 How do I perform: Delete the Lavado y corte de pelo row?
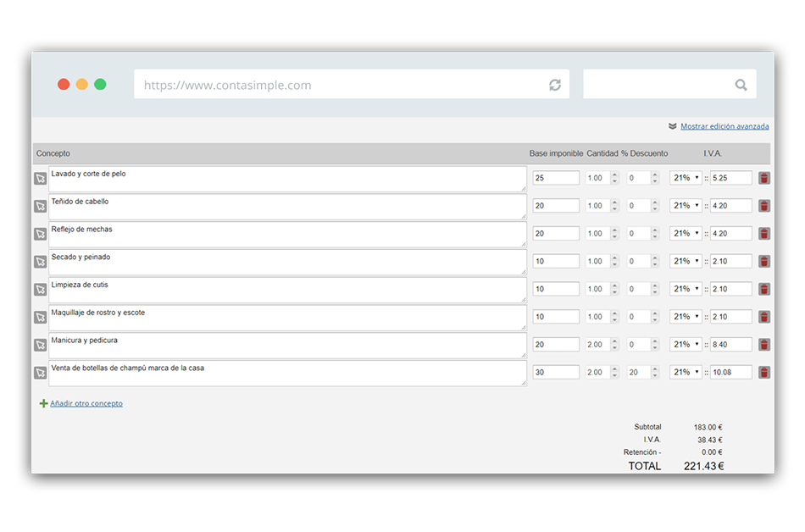[x=764, y=178]
